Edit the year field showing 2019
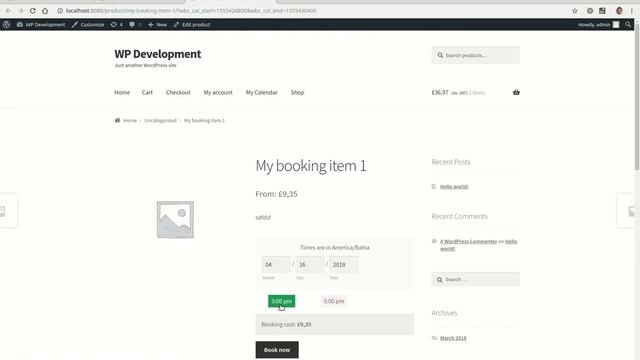The image size is (640, 360). (344, 264)
